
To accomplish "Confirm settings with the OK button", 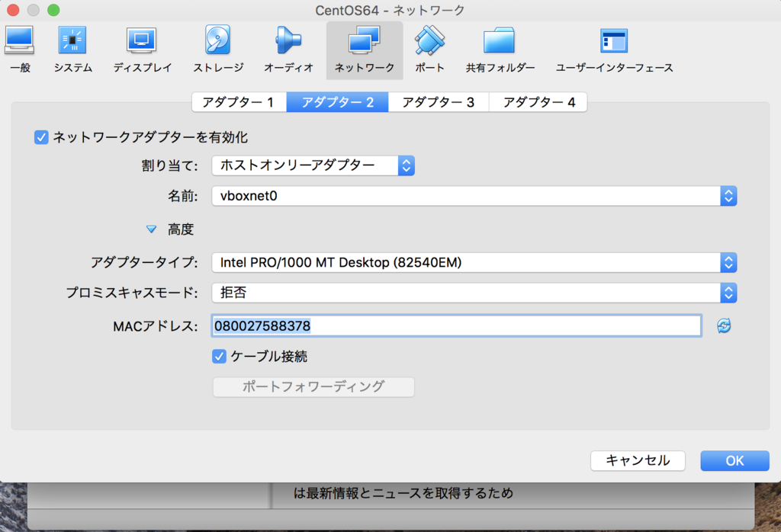I will 734,461.
